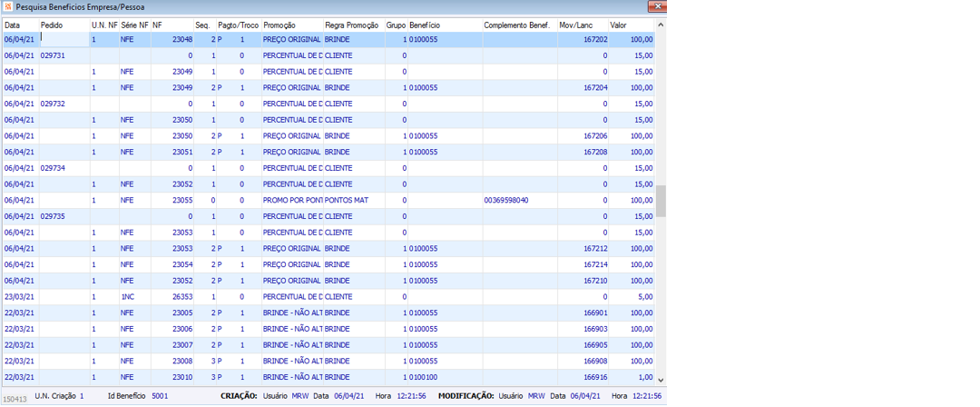The width and height of the screenshot is (980, 407).
Task: Click Mov/Lanc cell 167202
Action: click(x=583, y=39)
